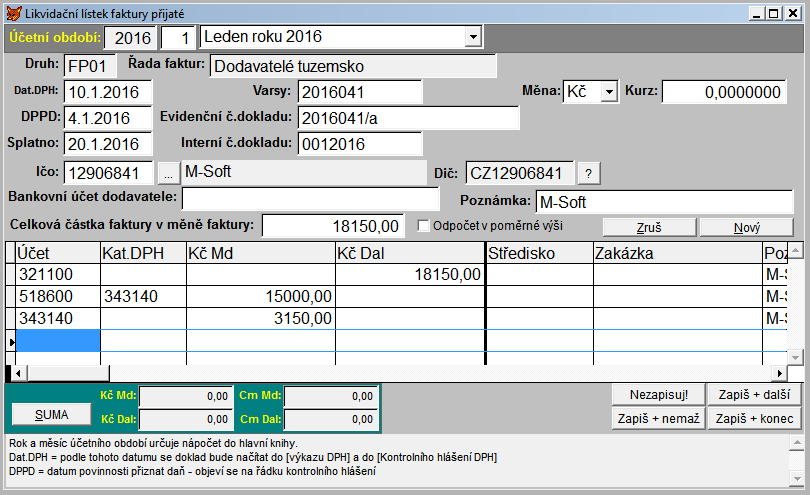The height and width of the screenshot is (495, 810).
Task: Click the Dič field CZ12906841
Action: click(x=520, y=173)
